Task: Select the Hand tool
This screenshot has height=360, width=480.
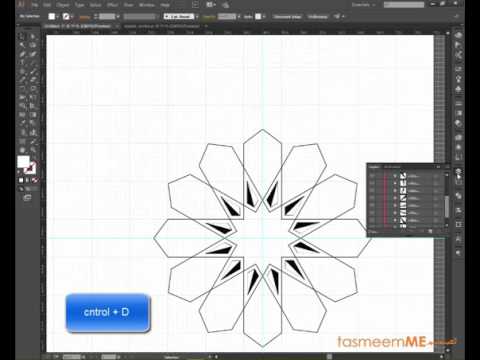Action: tap(22, 150)
